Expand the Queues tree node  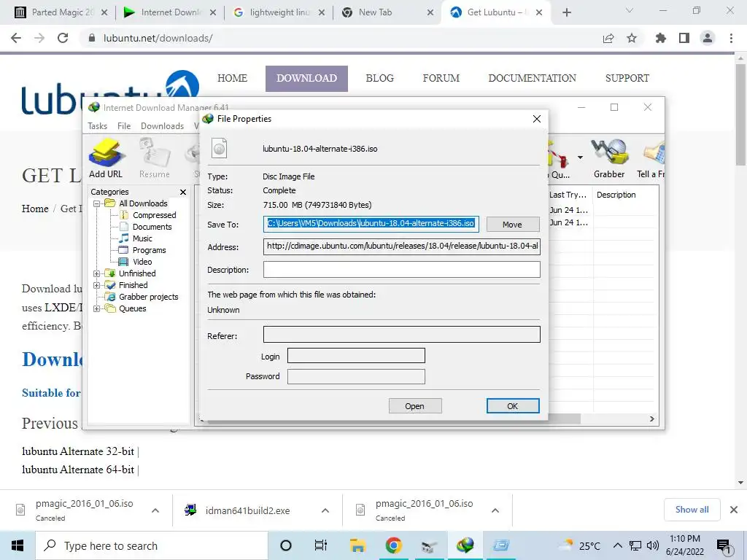point(96,308)
